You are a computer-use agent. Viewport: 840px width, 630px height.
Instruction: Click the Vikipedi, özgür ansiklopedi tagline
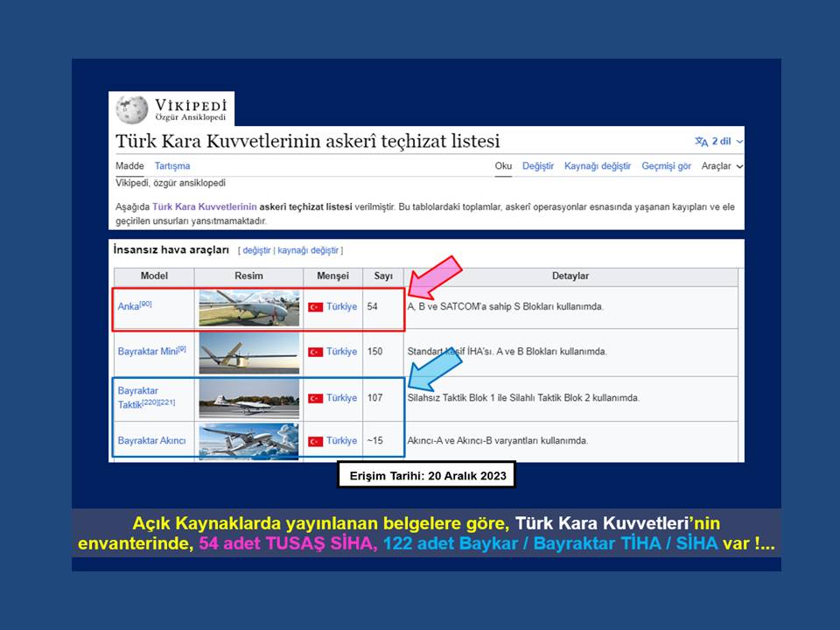171,183
